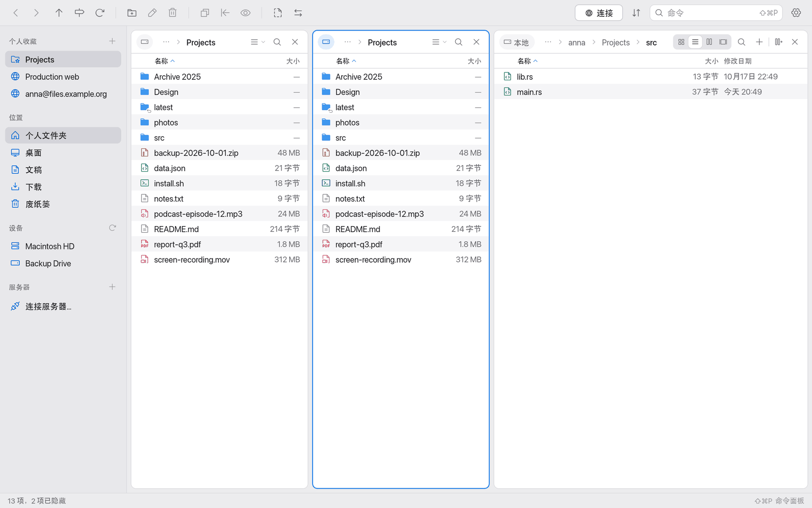The width and height of the screenshot is (812, 508).
Task: Select lib.rs in the src pane
Action: (x=651, y=77)
